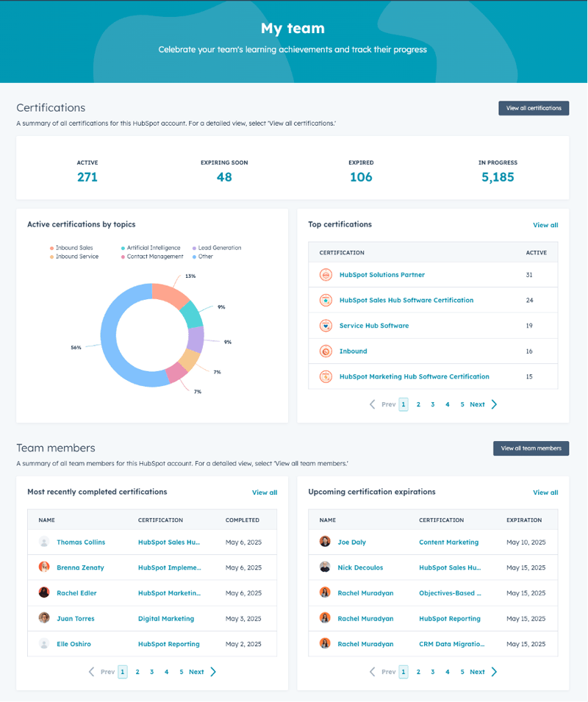The image size is (588, 702).
Task: Click the Expiration column header
Action: 524,520
